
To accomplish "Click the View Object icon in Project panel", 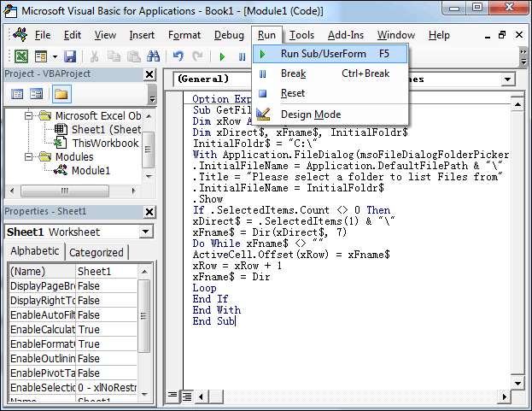I will tap(37, 94).
